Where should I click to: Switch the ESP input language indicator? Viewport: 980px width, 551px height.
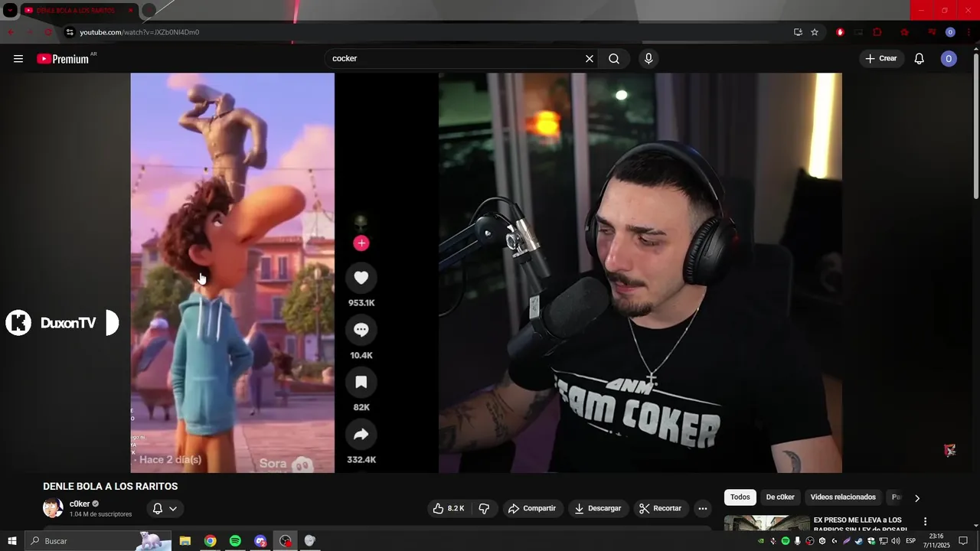click(x=911, y=541)
